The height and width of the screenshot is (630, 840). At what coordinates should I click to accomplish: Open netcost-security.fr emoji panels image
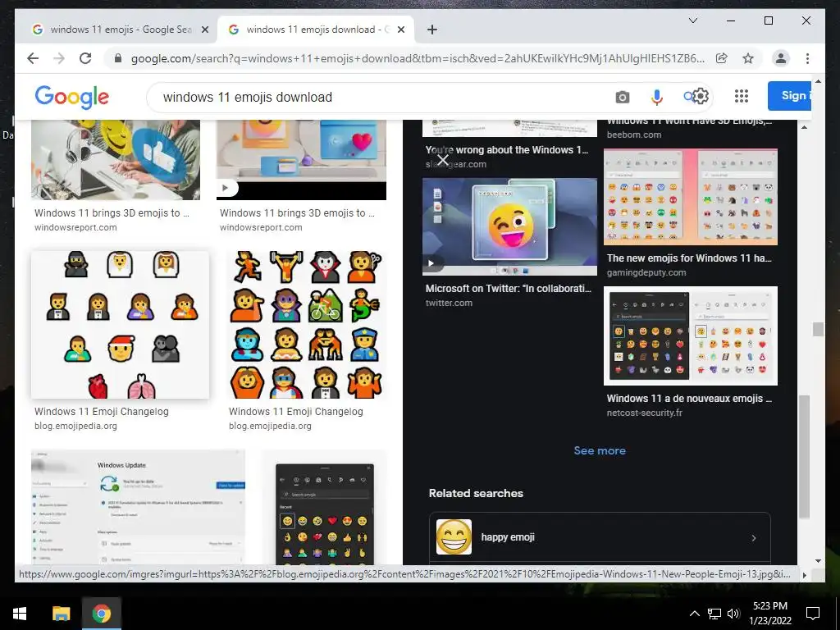coord(690,336)
